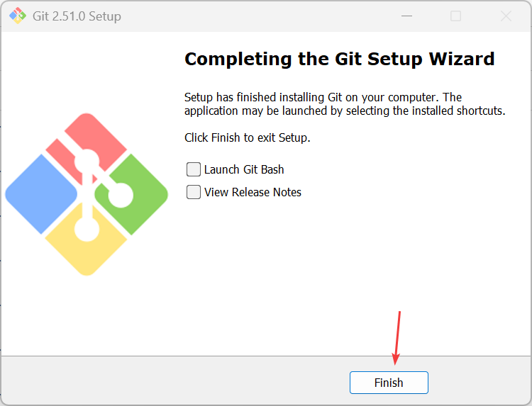This screenshot has height=406, width=532.
Task: Click the "Completing the Git Setup Wizard" heading
Action: (x=339, y=59)
